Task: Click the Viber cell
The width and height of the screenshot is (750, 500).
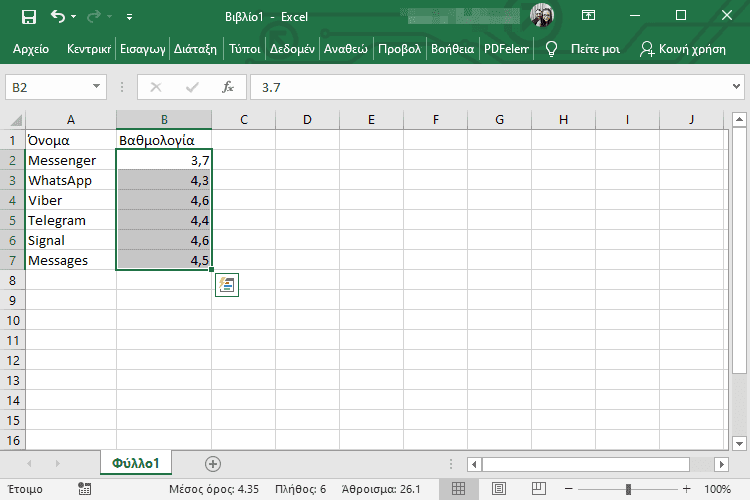Action: [71, 200]
